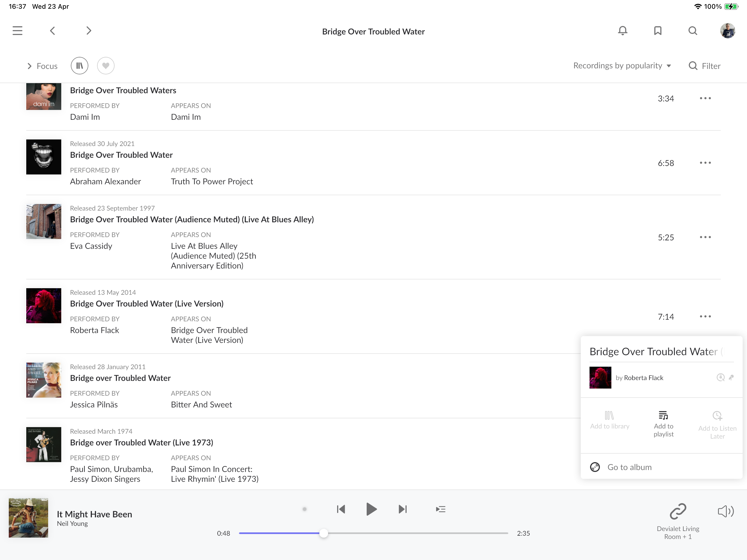Open search from the magnifier icon
This screenshot has height=560, width=747.
pyautogui.click(x=693, y=31)
